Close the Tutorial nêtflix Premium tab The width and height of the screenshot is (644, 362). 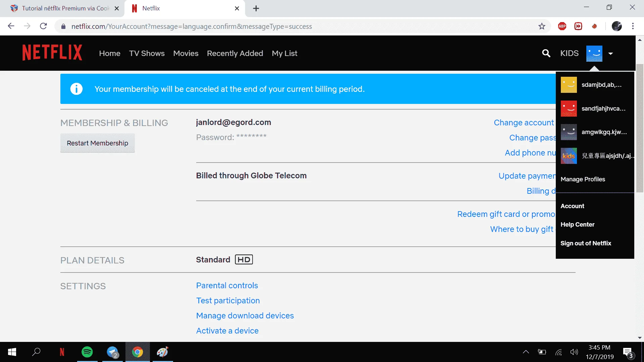(x=117, y=8)
